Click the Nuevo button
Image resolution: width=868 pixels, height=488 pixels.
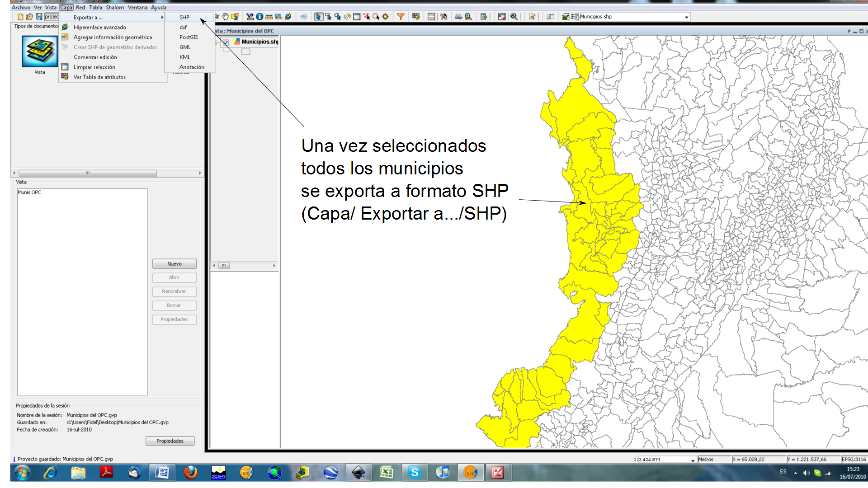(174, 264)
